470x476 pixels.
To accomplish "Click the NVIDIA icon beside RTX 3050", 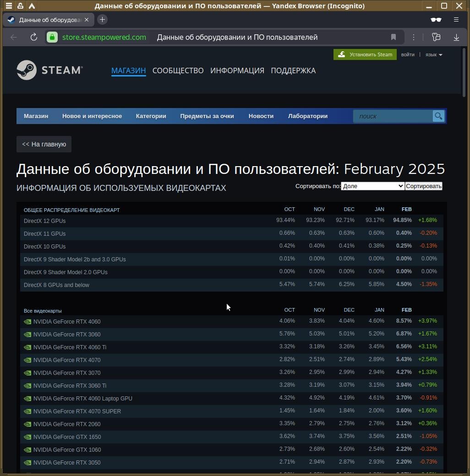I will coord(27,463).
